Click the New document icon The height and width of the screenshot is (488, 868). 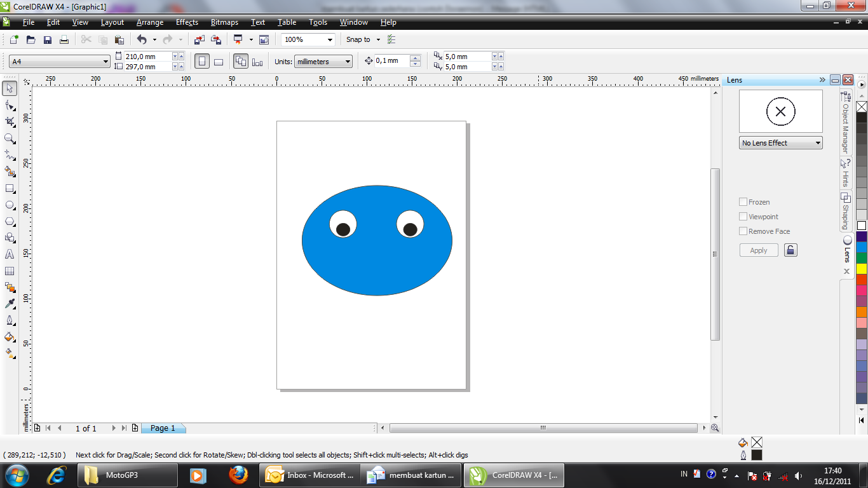(14, 39)
